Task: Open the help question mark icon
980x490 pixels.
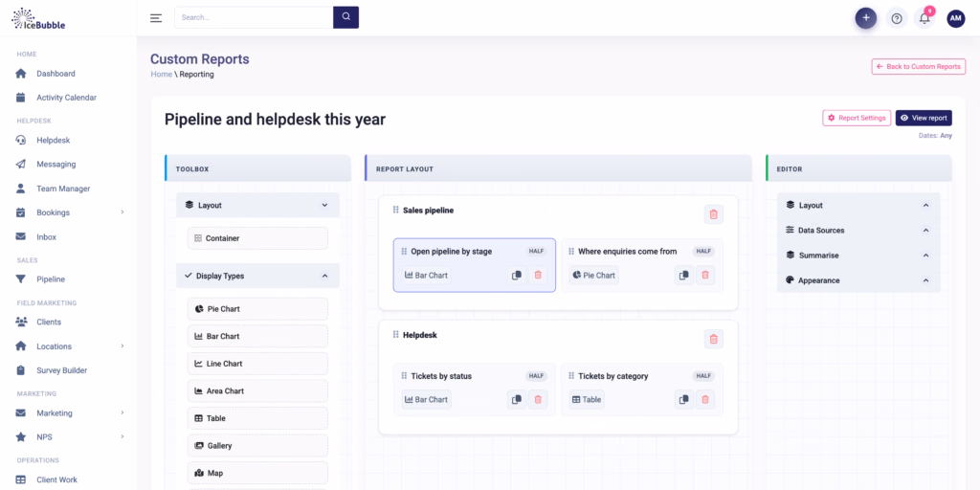Action: coord(896,19)
